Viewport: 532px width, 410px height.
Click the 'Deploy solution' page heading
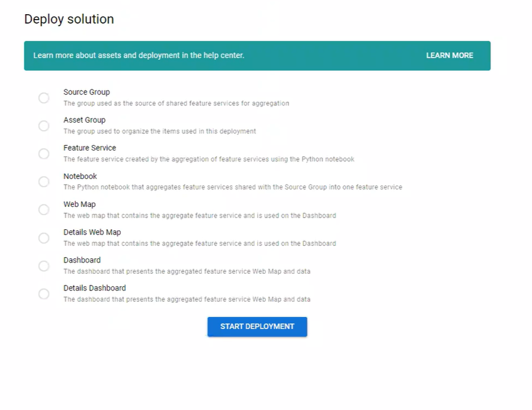pos(69,20)
